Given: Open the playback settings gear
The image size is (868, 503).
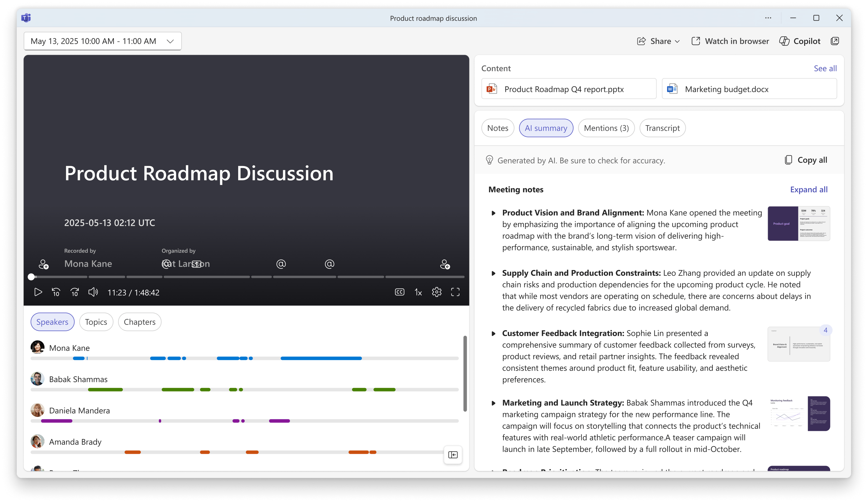Looking at the screenshot, I should pos(436,292).
